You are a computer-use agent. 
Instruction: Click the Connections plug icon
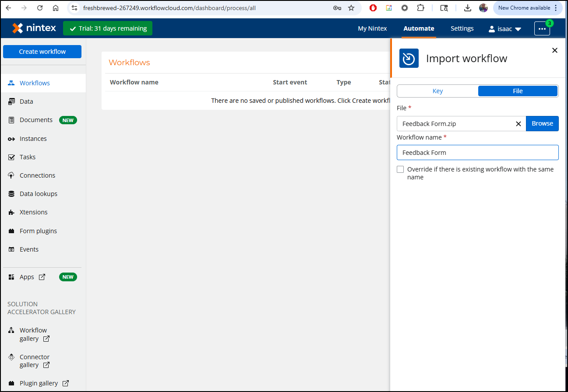[x=11, y=175]
